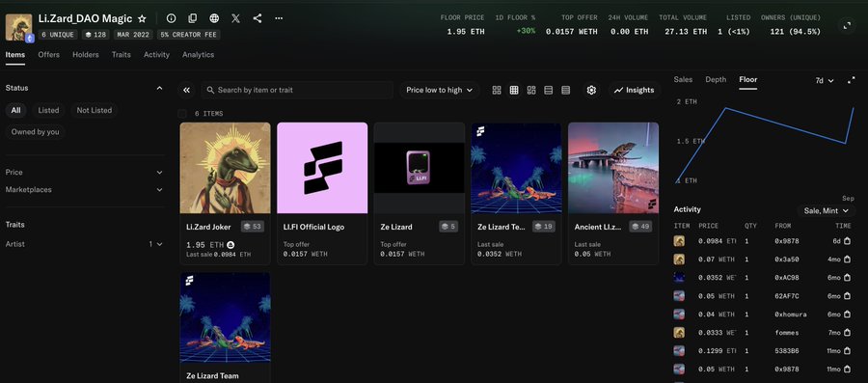Viewport: 868px width, 383px height.
Task: Open the 5383B6 transaction link icon
Action: click(847, 351)
